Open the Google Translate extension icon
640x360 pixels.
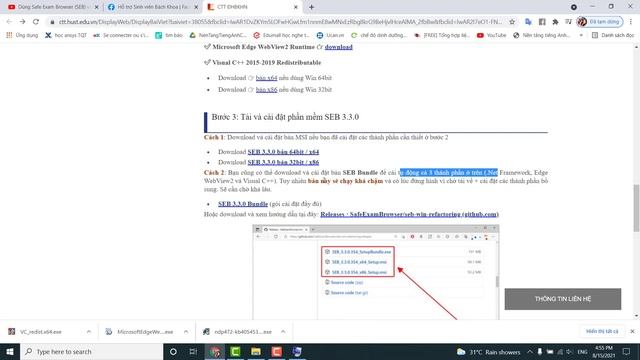click(528, 22)
